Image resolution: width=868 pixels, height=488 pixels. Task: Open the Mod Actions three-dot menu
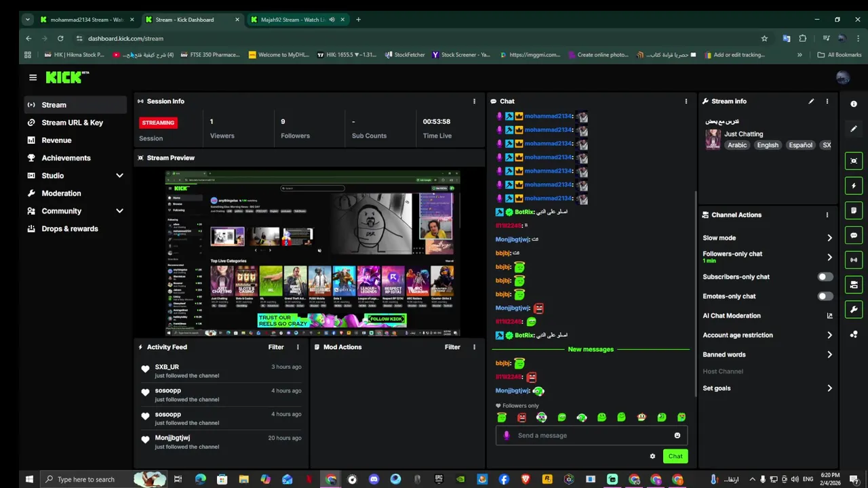(474, 347)
